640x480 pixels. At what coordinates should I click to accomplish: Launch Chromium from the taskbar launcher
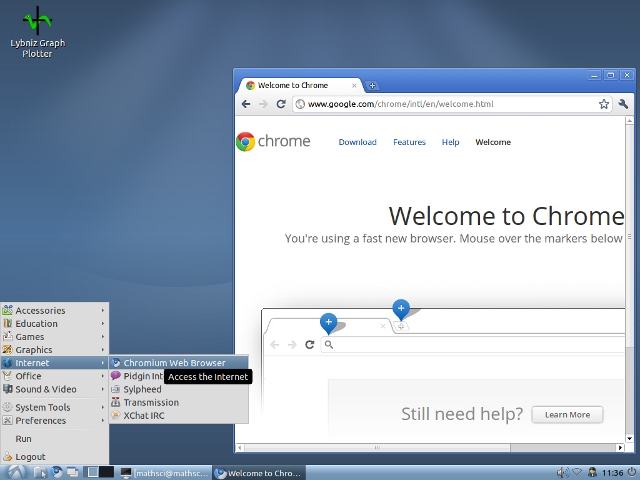point(56,472)
